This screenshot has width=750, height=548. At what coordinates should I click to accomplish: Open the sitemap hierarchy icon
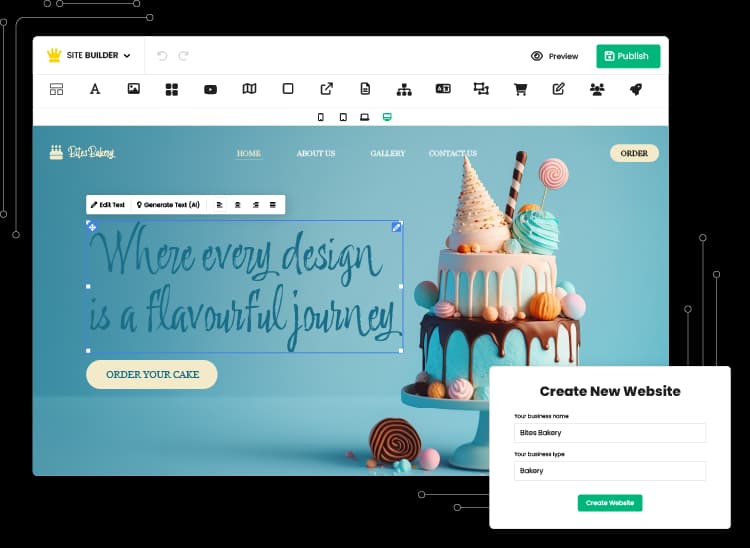pos(404,89)
